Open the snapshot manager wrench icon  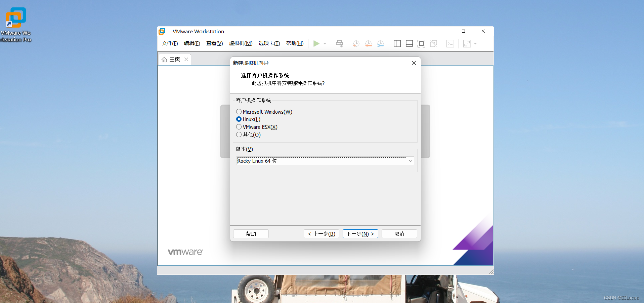(x=381, y=44)
